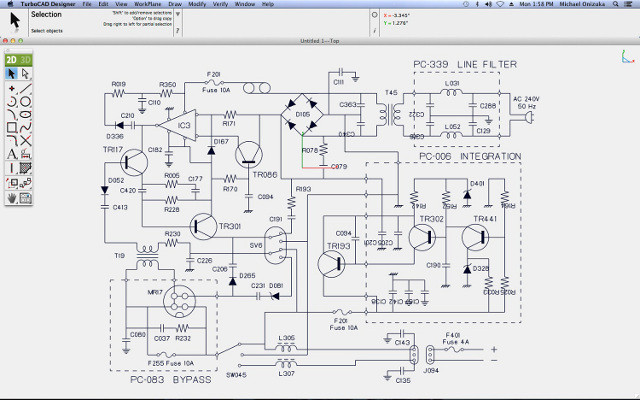Select the Arc tool

coord(11,101)
